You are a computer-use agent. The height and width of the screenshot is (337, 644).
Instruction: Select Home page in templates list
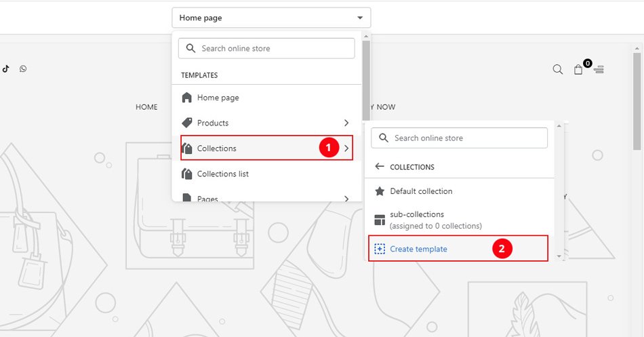pyautogui.click(x=218, y=98)
